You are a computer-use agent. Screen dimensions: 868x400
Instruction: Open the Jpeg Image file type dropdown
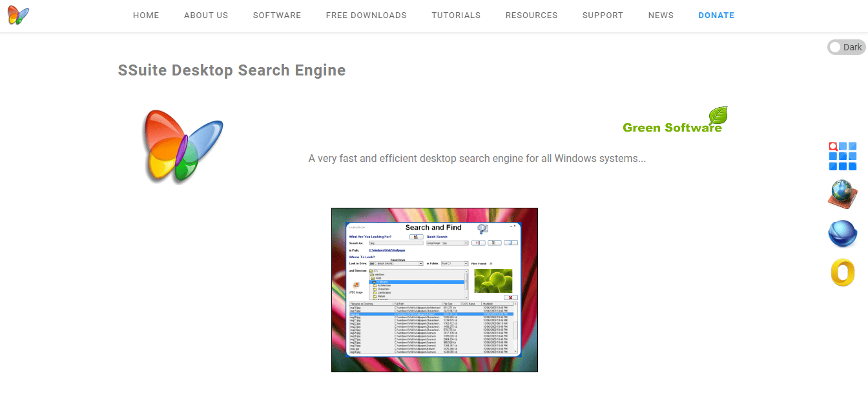coord(466,243)
